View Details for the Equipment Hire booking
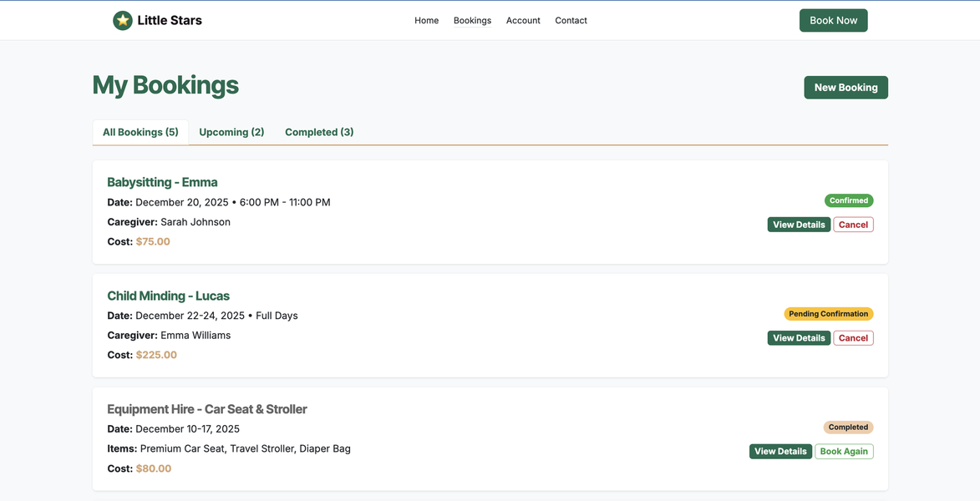 [780, 451]
